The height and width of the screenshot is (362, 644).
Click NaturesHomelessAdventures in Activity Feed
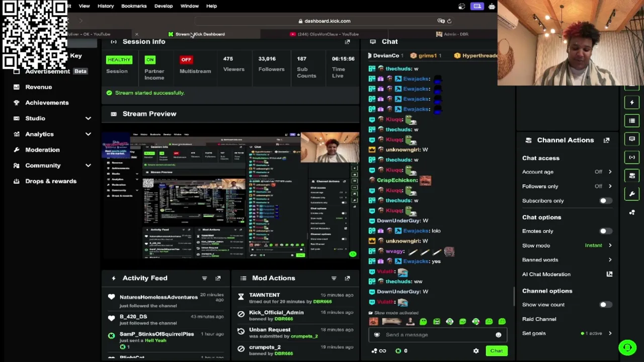click(158, 297)
